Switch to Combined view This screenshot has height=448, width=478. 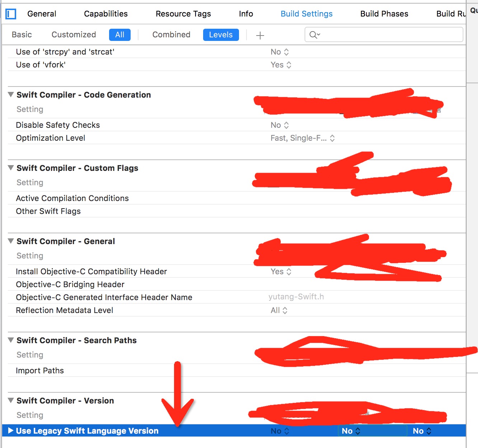coord(172,34)
